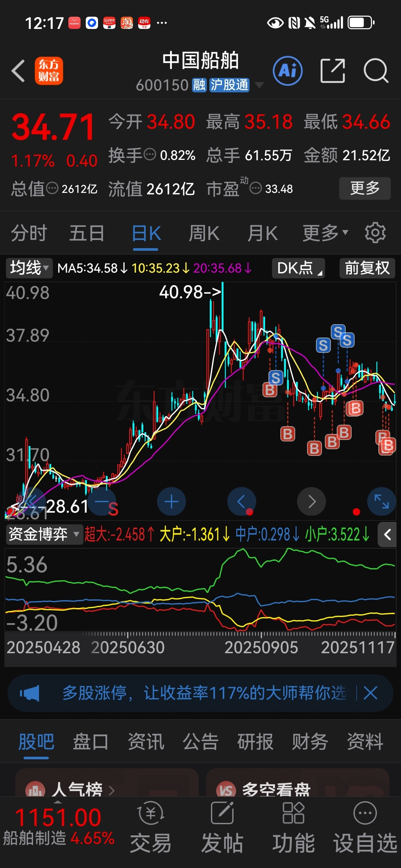This screenshot has width=401, height=868.
Task: Switch to the 月K chart tab
Action: click(x=263, y=233)
